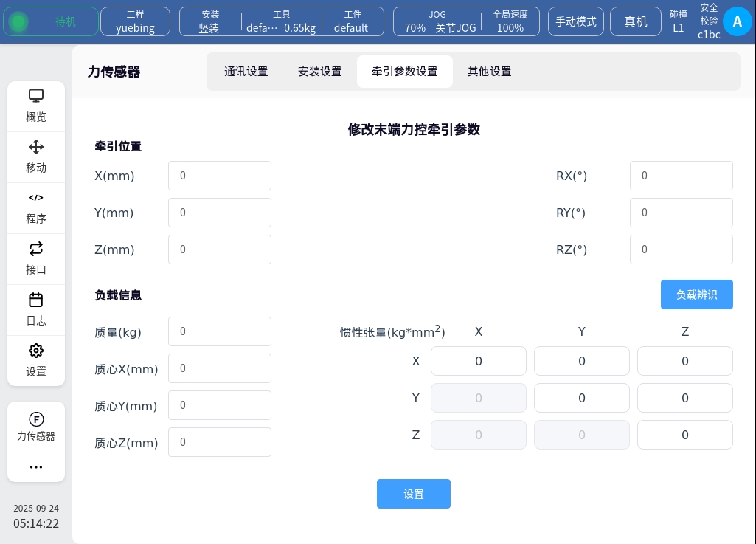Switch to the 通讯设置 tab
Viewport: 756px width, 544px height.
point(246,72)
